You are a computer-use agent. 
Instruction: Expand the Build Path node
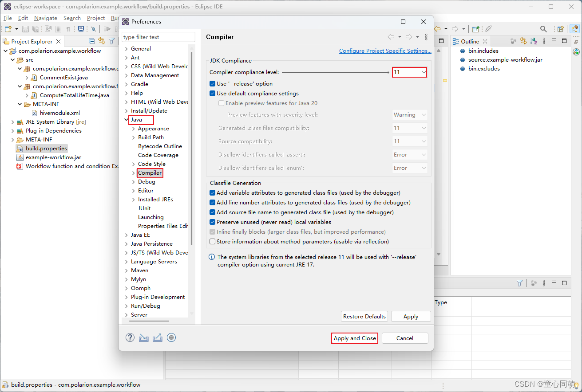coord(134,137)
